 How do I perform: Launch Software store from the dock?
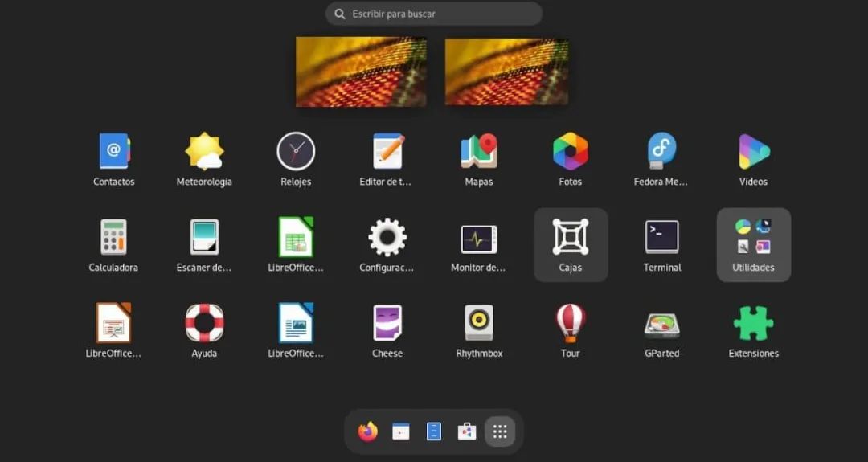[467, 431]
